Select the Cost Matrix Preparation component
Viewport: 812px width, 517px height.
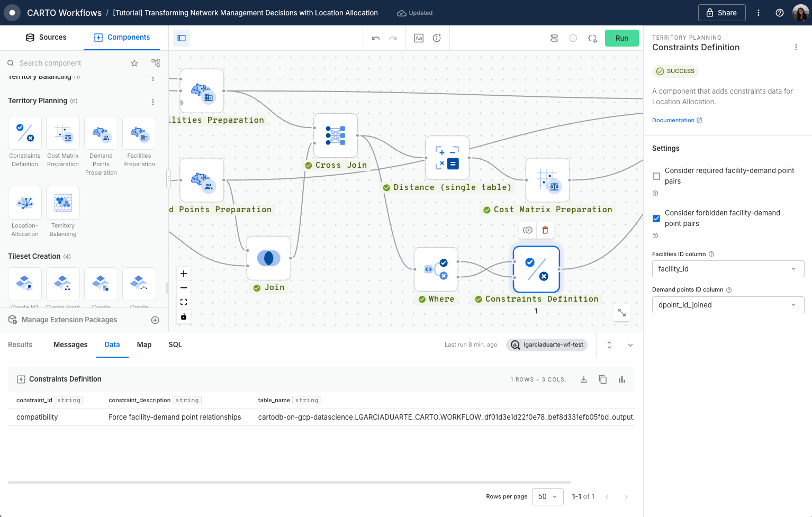(x=63, y=133)
